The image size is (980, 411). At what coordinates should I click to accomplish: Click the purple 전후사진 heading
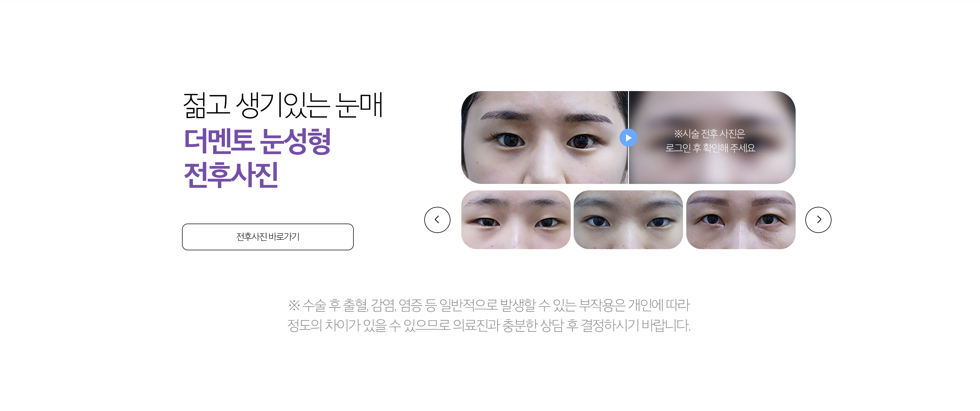(x=231, y=175)
